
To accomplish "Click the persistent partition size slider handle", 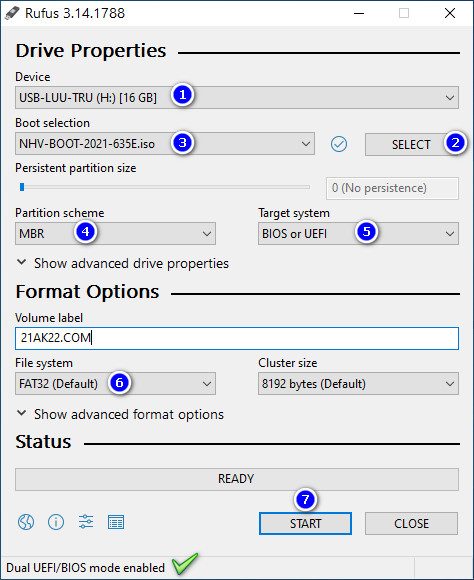I will click(22, 187).
